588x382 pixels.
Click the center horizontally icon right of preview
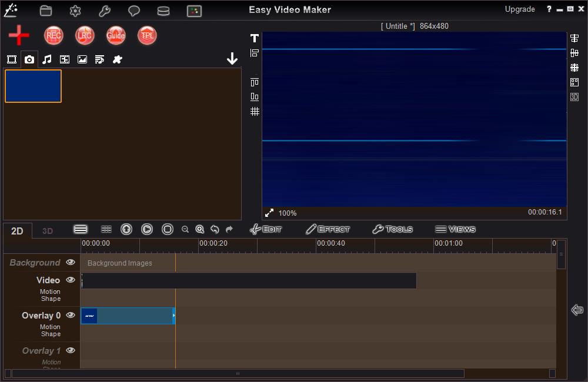pos(574,38)
